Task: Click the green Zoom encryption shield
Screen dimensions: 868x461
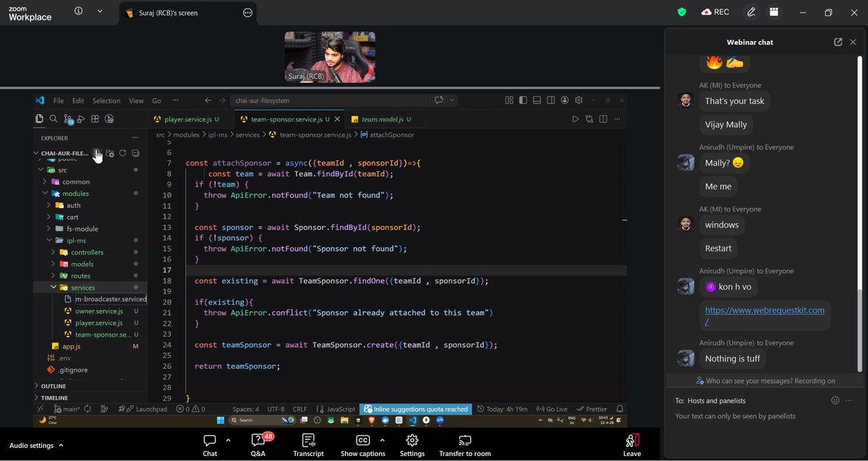Action: (681, 12)
